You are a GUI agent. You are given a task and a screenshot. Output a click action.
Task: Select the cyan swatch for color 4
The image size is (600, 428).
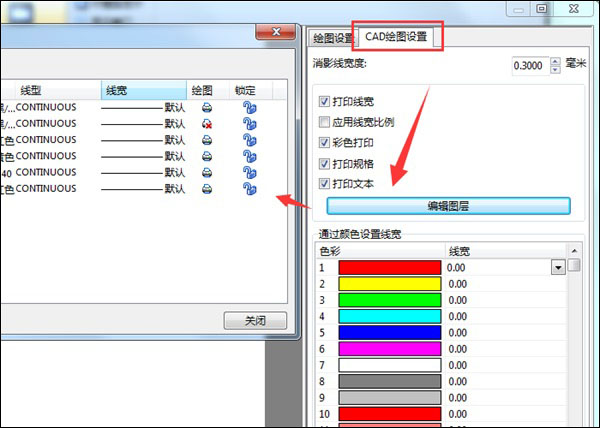390,316
